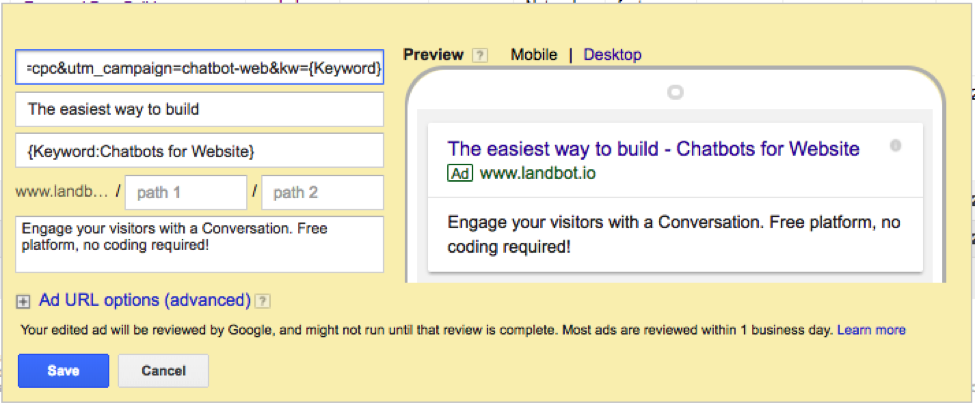975x405 pixels.
Task: Click the 'path 1' input field
Action: coord(186,193)
